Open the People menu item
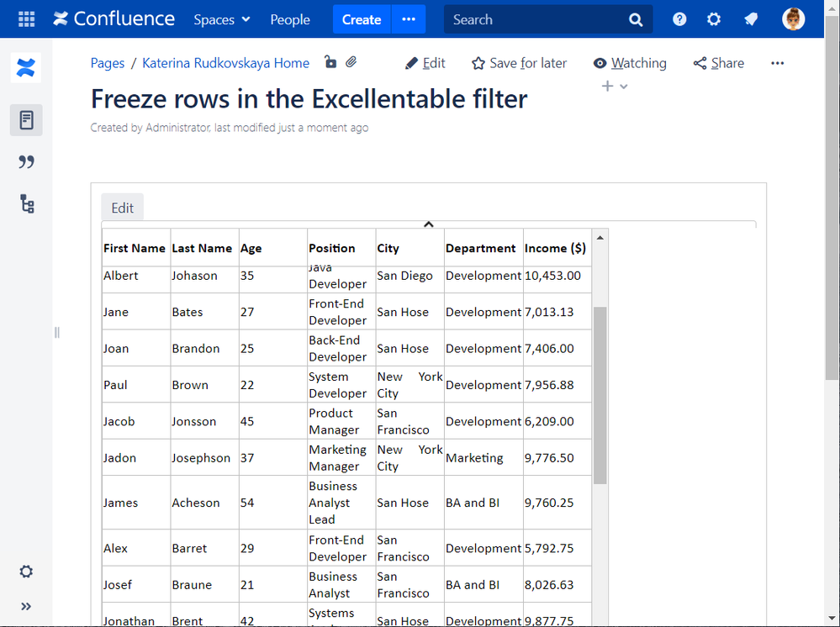This screenshot has height=627, width=840. pyautogui.click(x=290, y=19)
